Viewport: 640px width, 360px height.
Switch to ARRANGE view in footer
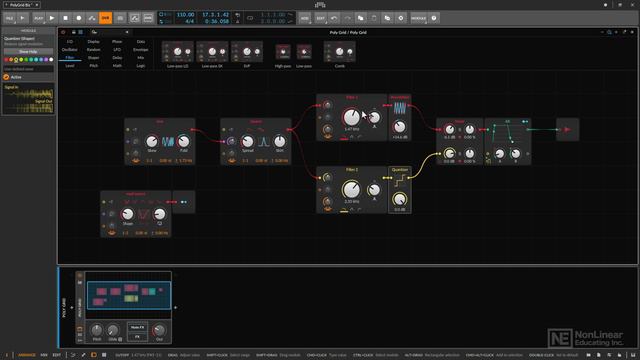27,355
